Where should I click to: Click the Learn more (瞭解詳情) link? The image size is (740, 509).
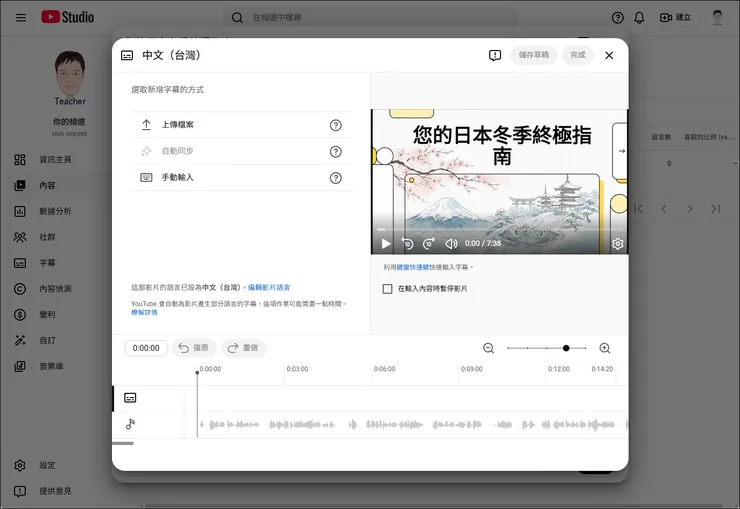pyautogui.click(x=144, y=312)
